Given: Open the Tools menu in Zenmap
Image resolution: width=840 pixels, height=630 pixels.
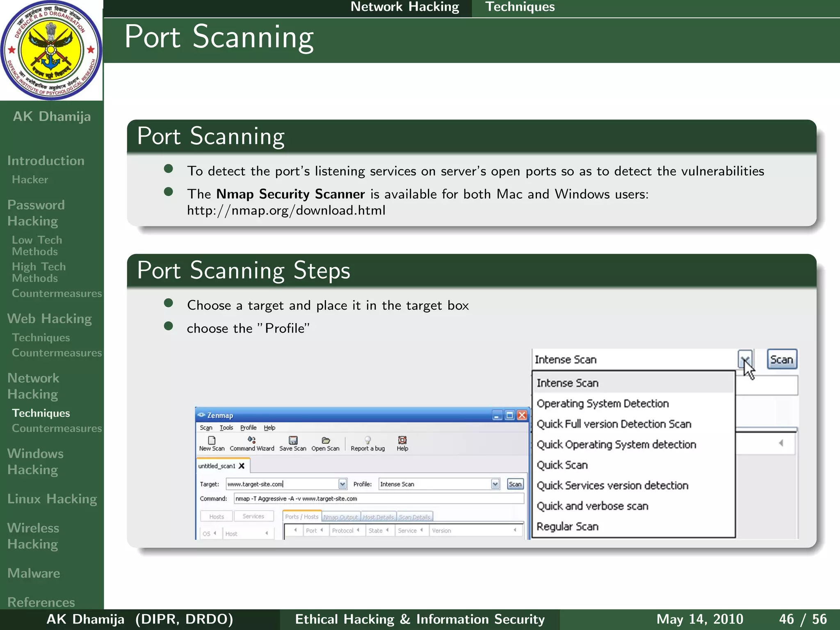Looking at the screenshot, I should [226, 428].
